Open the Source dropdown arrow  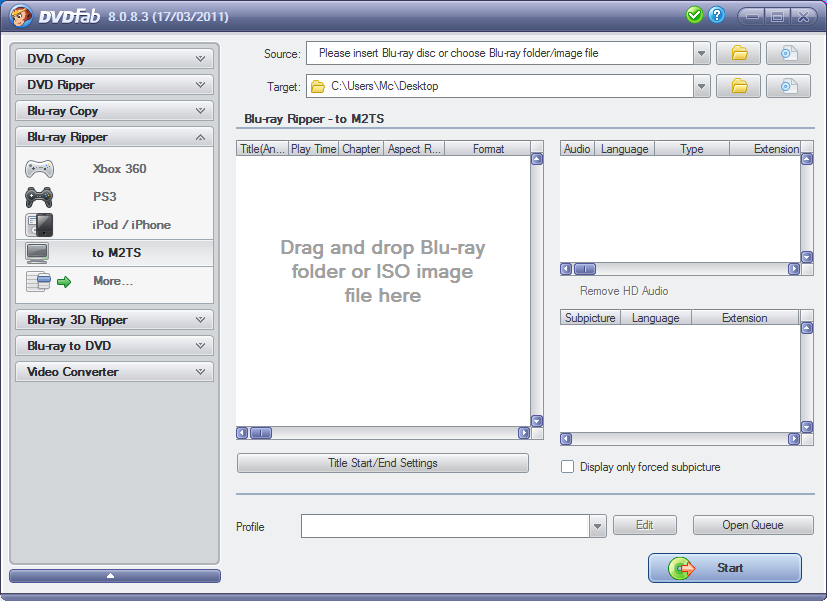pyautogui.click(x=701, y=53)
